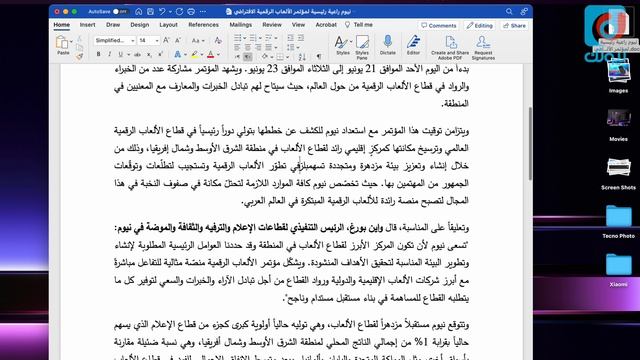Open the Comments pane button
This screenshot has width=640, height=360.
[439, 25]
